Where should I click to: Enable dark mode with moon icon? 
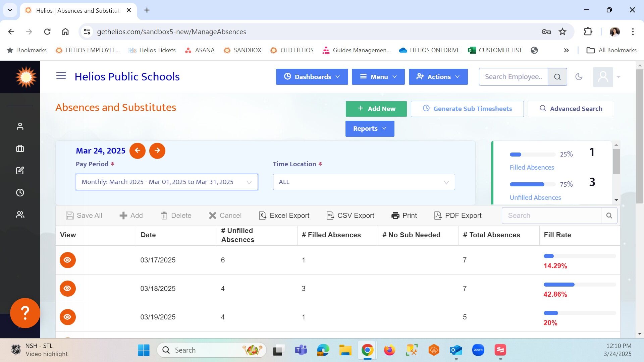pyautogui.click(x=579, y=77)
